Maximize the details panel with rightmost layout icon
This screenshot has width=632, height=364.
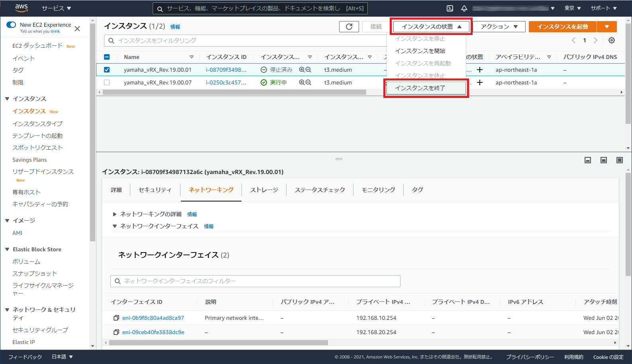coord(620,160)
